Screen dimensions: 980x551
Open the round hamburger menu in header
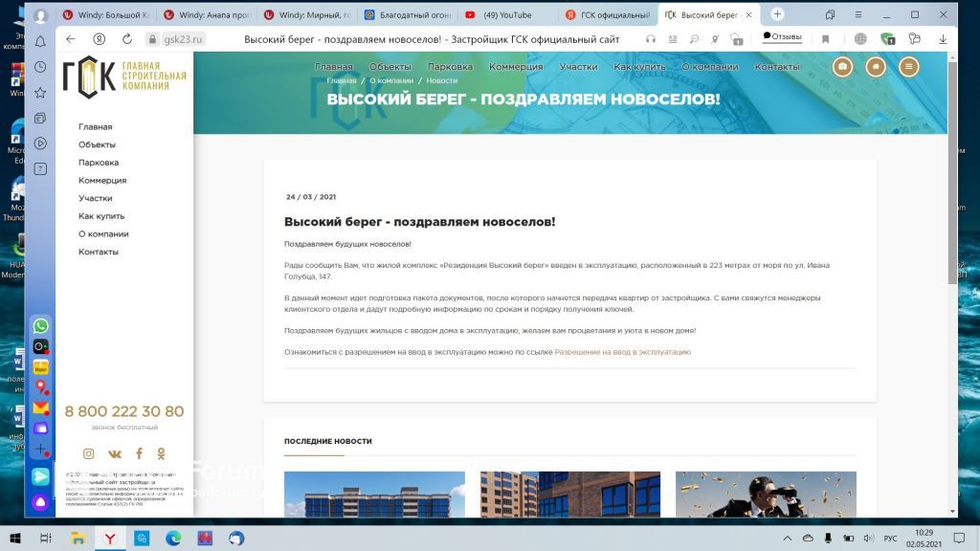(x=908, y=67)
